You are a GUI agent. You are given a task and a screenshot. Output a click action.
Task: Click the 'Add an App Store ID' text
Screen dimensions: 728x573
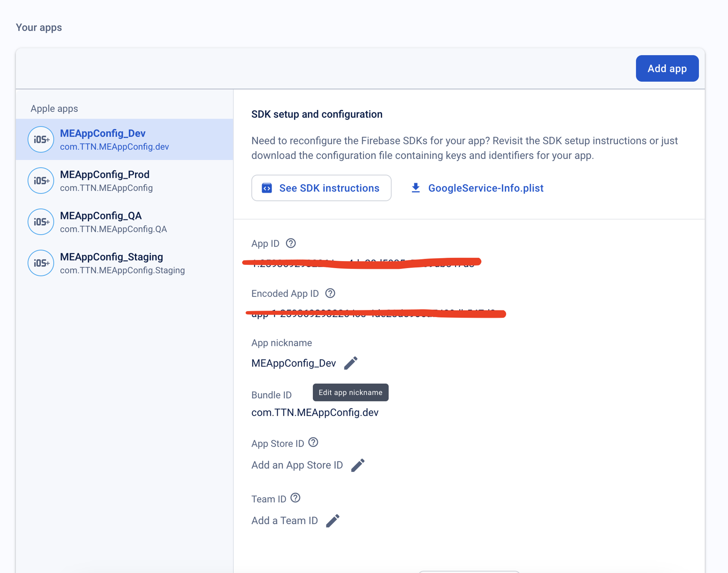[x=297, y=465]
